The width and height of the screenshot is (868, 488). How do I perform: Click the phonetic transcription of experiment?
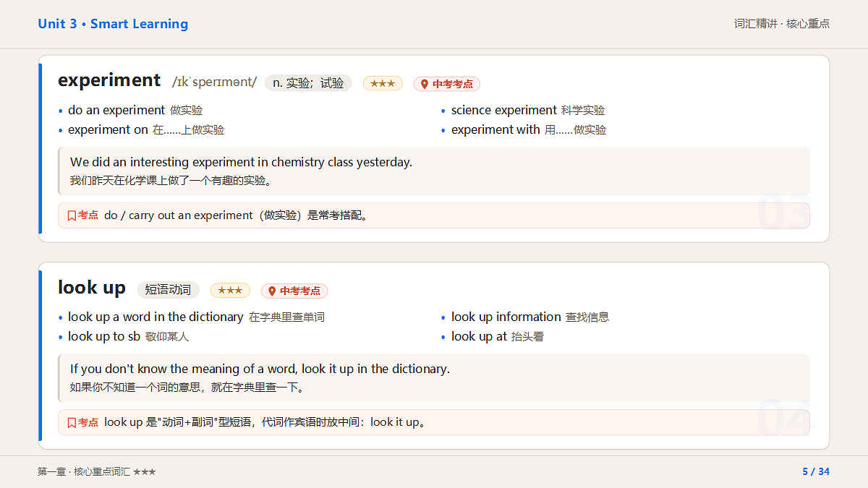point(214,82)
